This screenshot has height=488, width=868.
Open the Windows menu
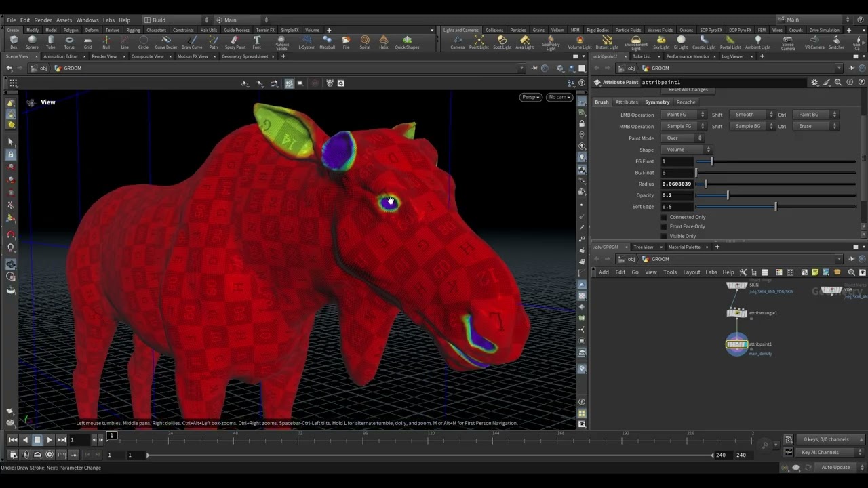tap(87, 20)
